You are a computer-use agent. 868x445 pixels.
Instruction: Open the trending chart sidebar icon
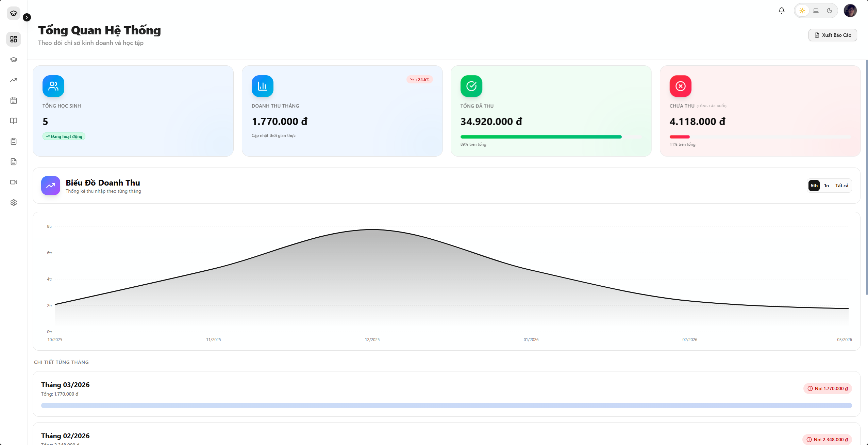[x=14, y=80]
